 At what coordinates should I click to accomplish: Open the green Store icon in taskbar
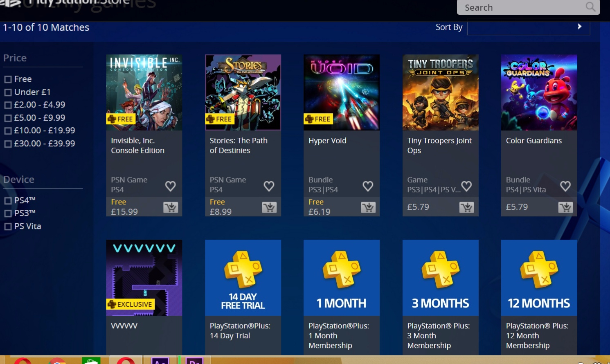pyautogui.click(x=91, y=361)
